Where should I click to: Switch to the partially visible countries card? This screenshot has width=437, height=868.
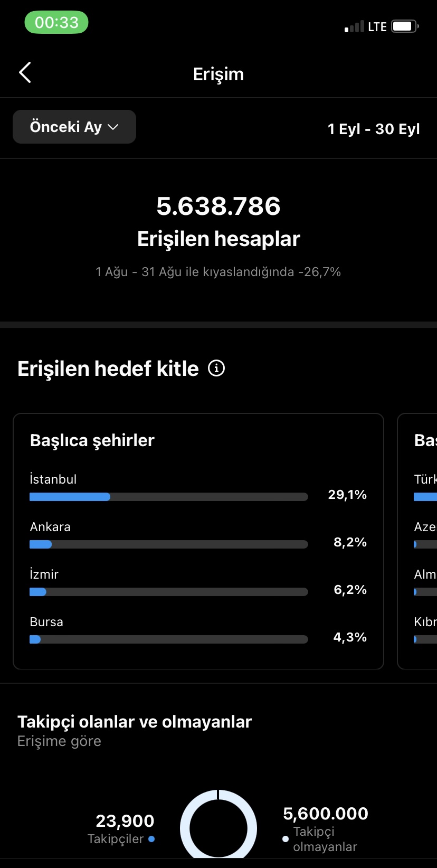coord(417,541)
